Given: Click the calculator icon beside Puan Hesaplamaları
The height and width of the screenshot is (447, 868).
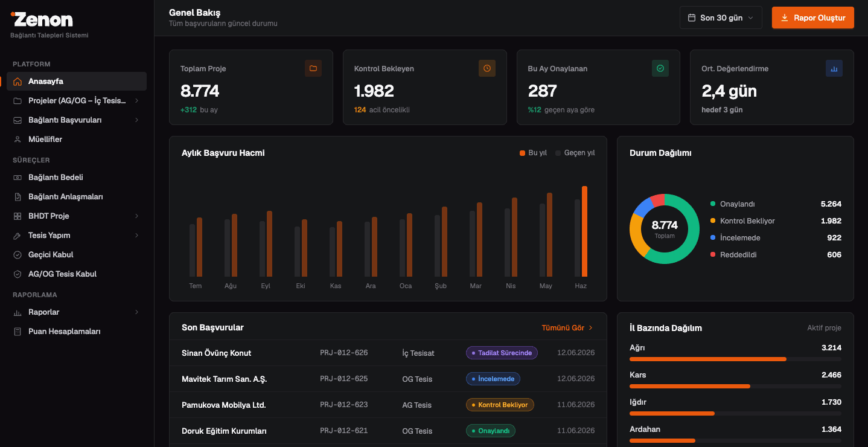Looking at the screenshot, I should [18, 332].
